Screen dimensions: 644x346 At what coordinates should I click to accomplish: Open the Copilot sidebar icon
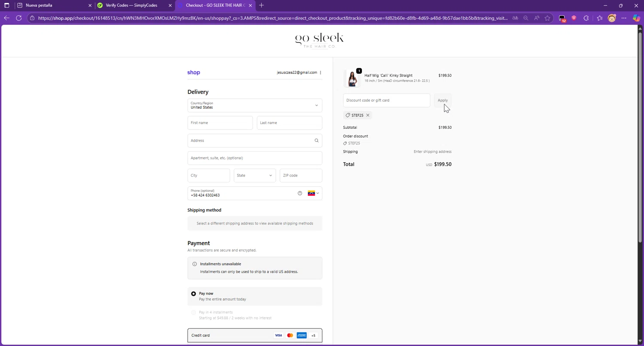(636, 18)
